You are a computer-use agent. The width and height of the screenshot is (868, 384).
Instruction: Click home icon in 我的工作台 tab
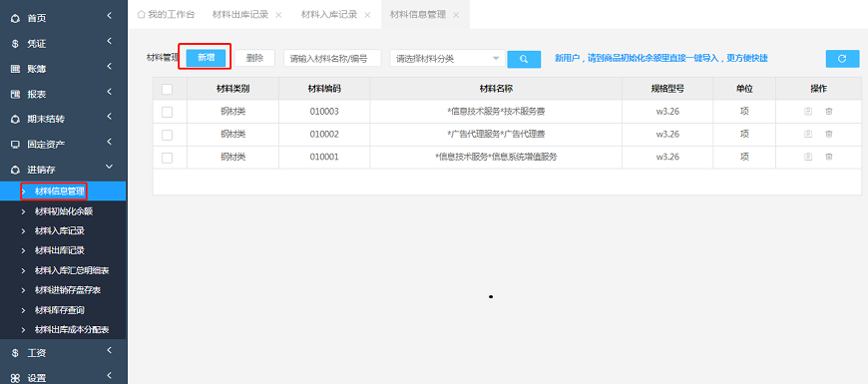click(141, 14)
